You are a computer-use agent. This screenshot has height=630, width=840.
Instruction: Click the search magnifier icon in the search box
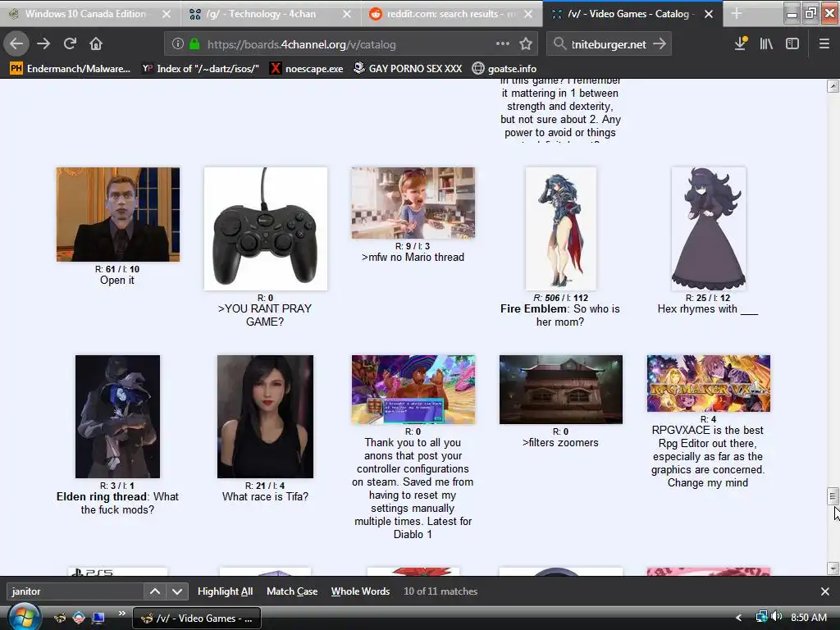click(x=559, y=44)
